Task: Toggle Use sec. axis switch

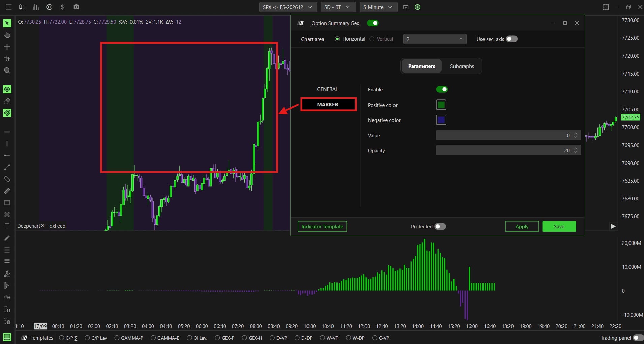Action: pyautogui.click(x=511, y=39)
